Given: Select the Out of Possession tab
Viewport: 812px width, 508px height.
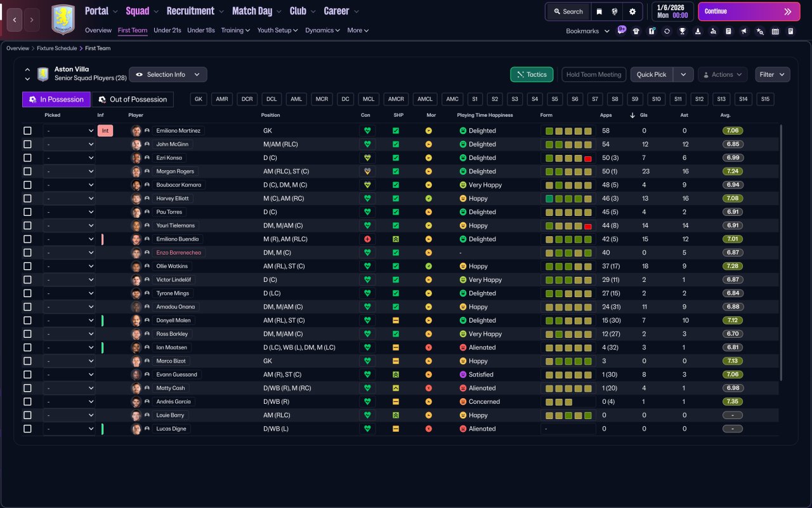Looking at the screenshot, I should [133, 100].
